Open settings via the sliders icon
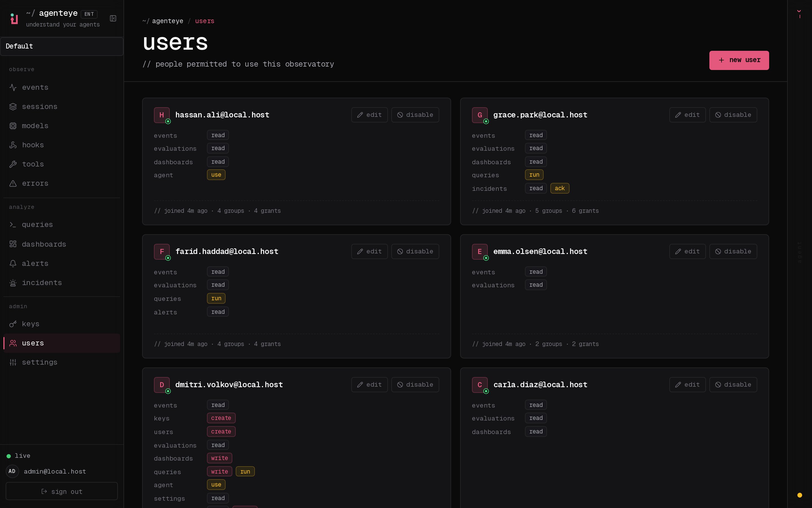Screen dimensions: 812x508 [13, 362]
